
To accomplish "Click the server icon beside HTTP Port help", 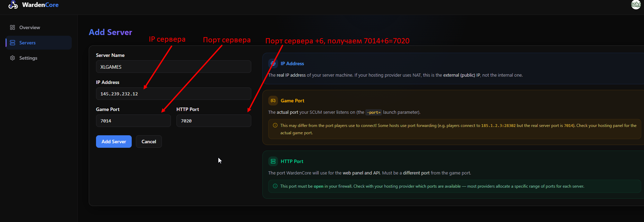I will [273, 161].
